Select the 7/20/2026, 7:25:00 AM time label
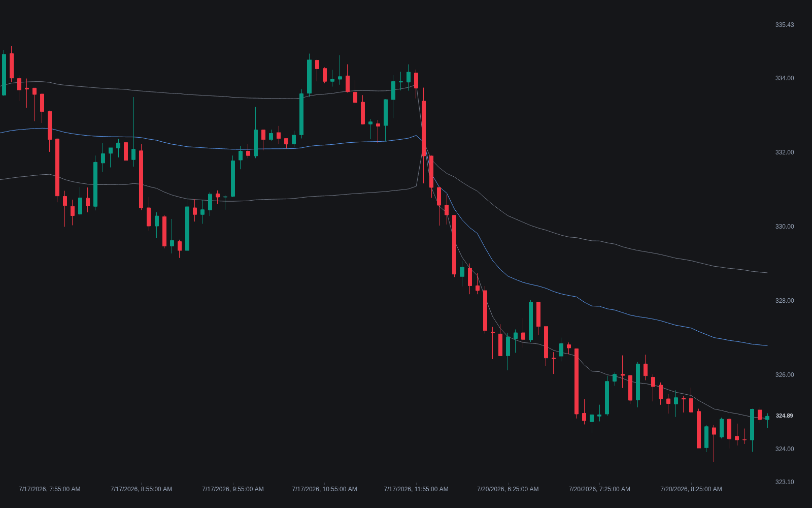The height and width of the screenshot is (508, 812). (599, 489)
